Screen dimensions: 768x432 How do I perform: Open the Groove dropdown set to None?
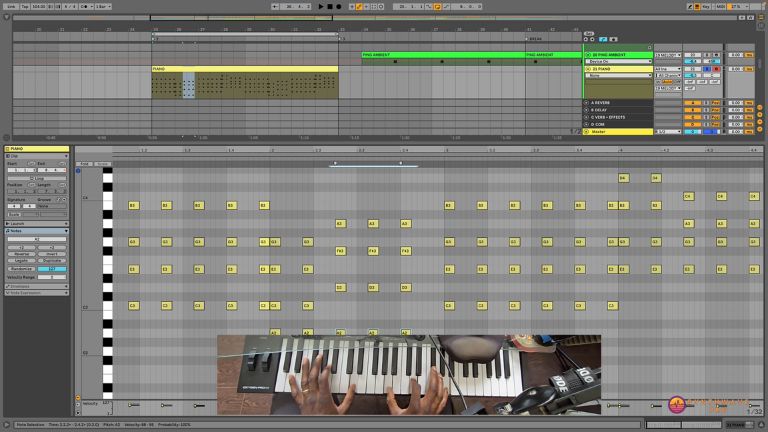(x=51, y=206)
